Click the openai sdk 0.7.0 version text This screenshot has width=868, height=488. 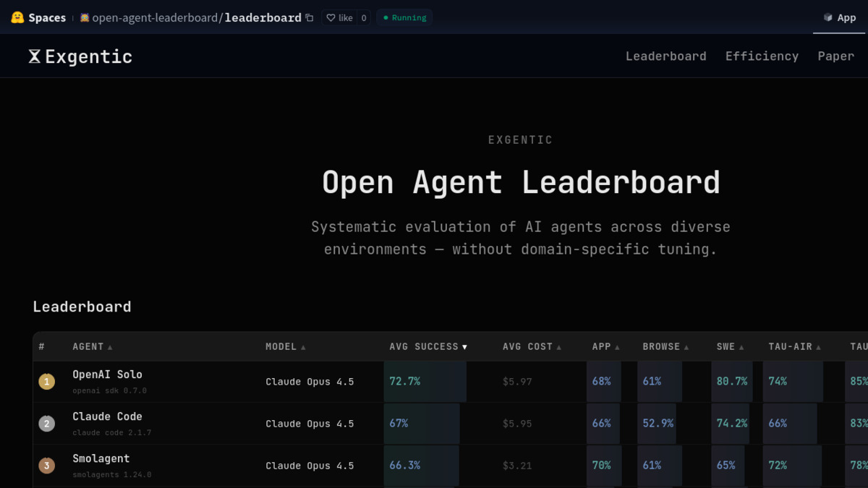(109, 390)
